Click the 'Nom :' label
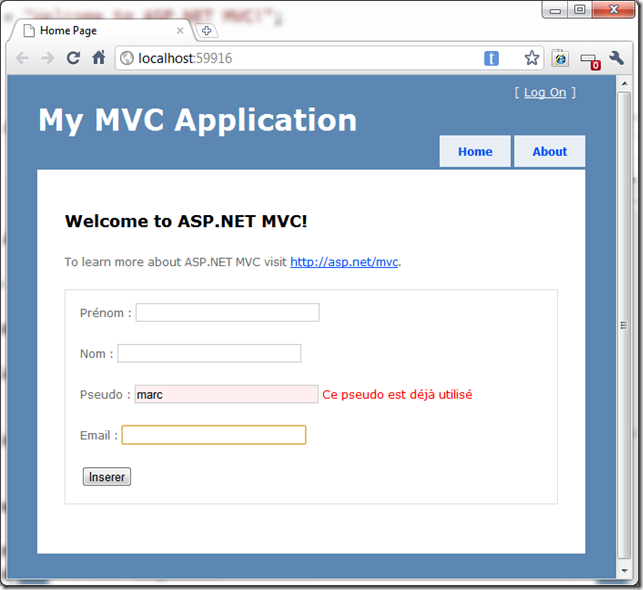Screen dimensions: 643x590 point(96,354)
